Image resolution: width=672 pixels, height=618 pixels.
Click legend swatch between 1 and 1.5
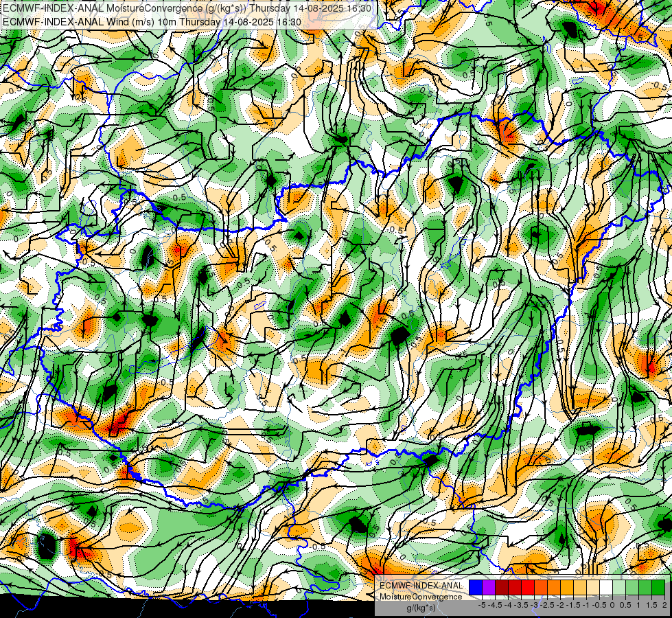(x=645, y=588)
